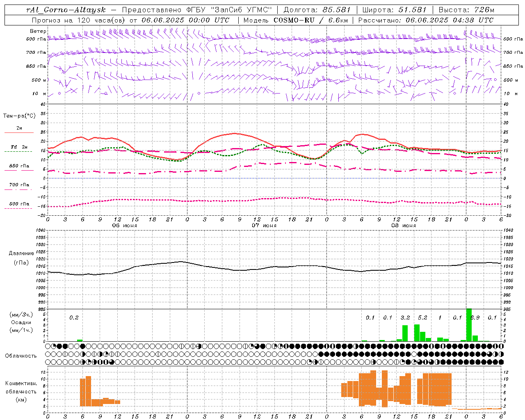This screenshot has height=420, width=525.
Task: Click the 700 гПа temperature legend entry
Action: tap(19, 185)
